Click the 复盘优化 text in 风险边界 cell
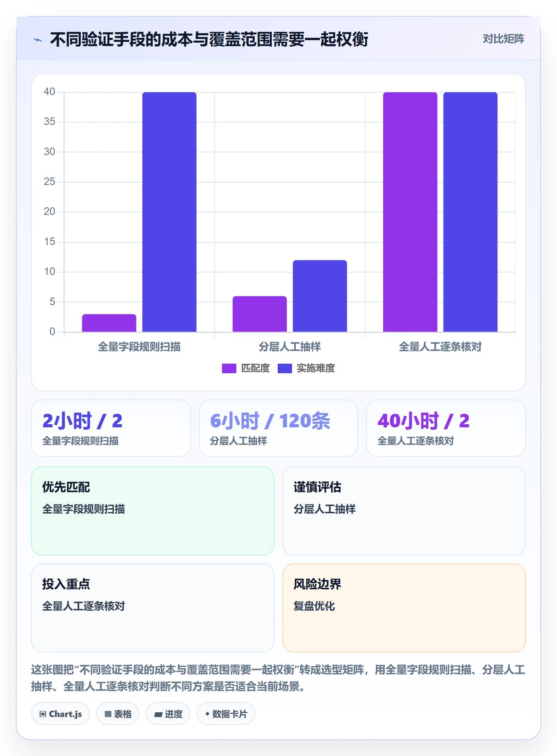 tap(314, 606)
